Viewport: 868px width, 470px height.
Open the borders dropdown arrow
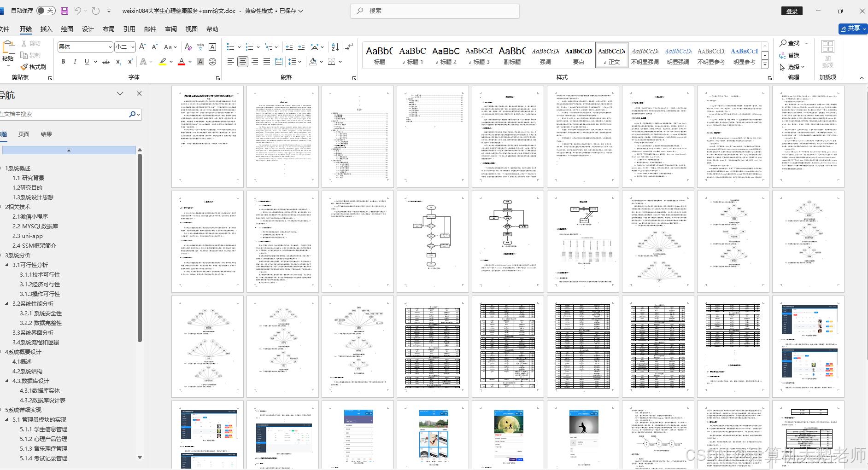340,62
